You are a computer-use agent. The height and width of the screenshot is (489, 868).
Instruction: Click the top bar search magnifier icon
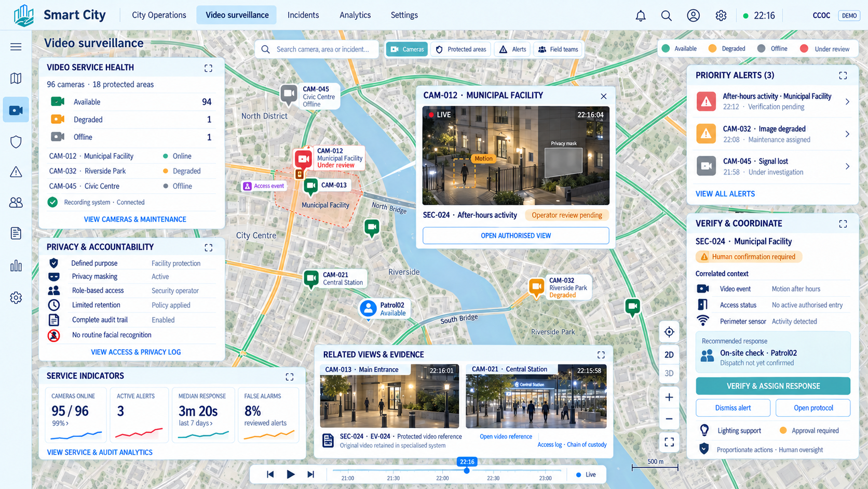(667, 16)
